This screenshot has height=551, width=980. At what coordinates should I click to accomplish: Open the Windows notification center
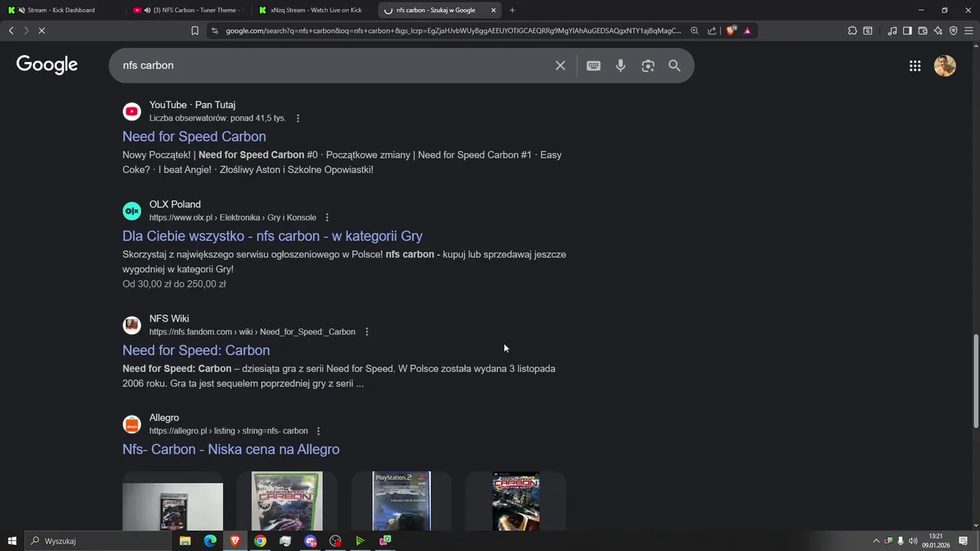964,541
